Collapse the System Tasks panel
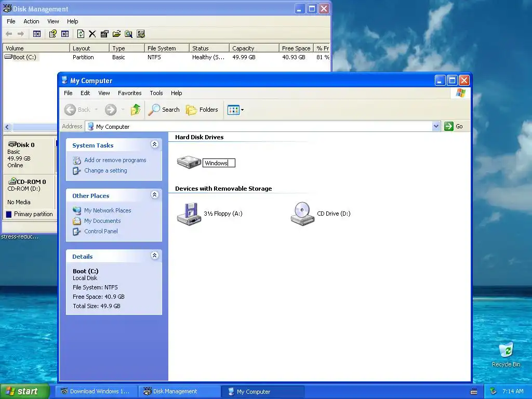Viewport: 532px width, 399px height. coord(154,144)
